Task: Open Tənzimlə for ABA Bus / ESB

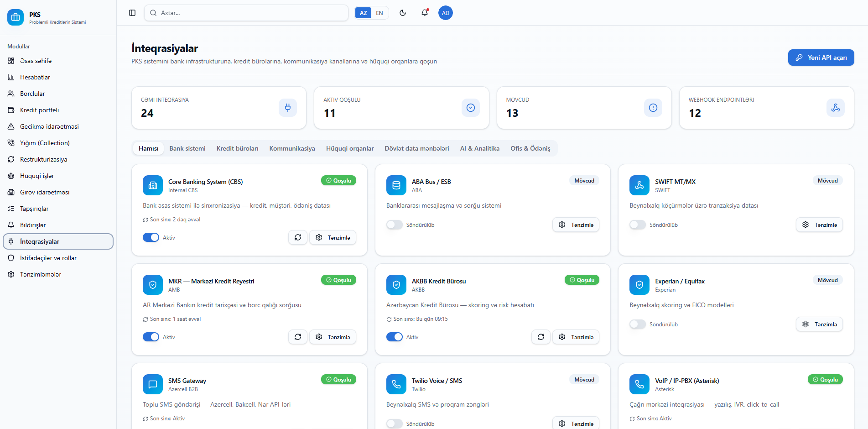Action: 576,225
